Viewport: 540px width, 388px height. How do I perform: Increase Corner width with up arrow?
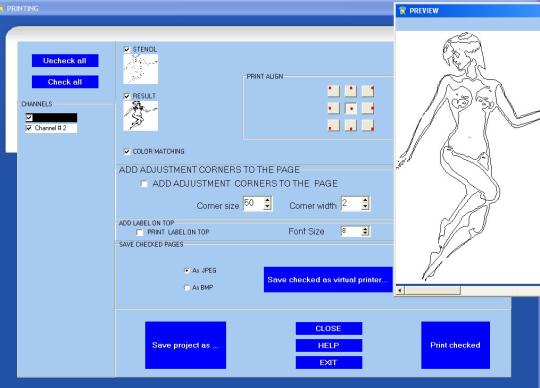click(x=365, y=200)
